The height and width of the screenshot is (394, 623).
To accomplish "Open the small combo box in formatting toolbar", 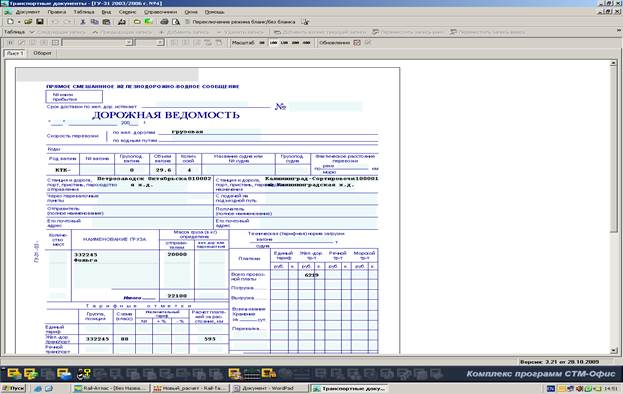I will (149, 42).
